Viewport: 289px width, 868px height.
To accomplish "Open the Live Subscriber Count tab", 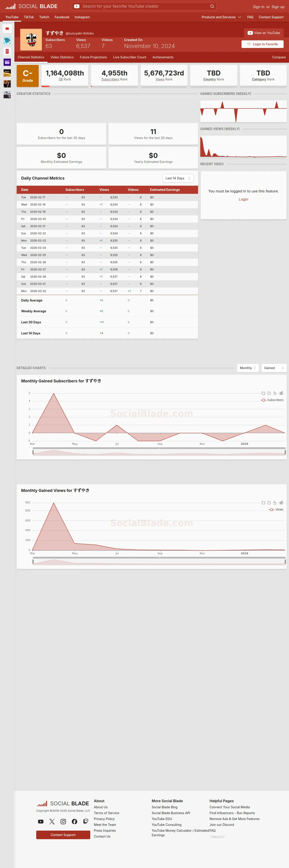I will (129, 57).
